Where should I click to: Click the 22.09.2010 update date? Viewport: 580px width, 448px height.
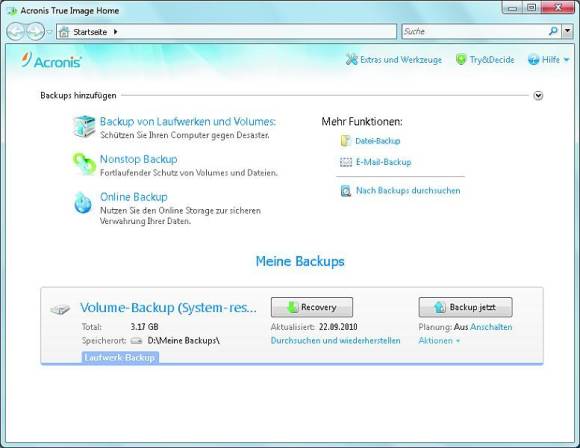338,327
